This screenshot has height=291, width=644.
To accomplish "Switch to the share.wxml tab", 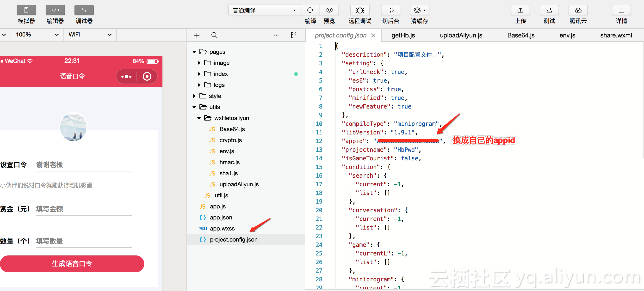I will [616, 36].
